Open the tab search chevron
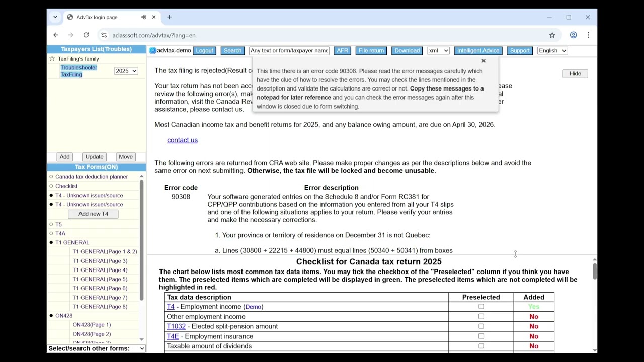The image size is (644, 362). (55, 17)
